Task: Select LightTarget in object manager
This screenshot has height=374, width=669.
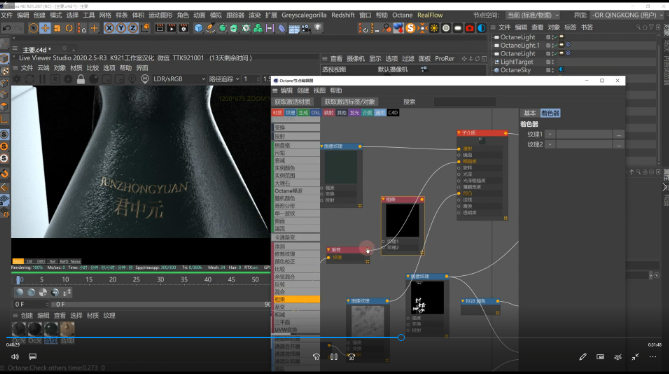Action: pos(517,62)
